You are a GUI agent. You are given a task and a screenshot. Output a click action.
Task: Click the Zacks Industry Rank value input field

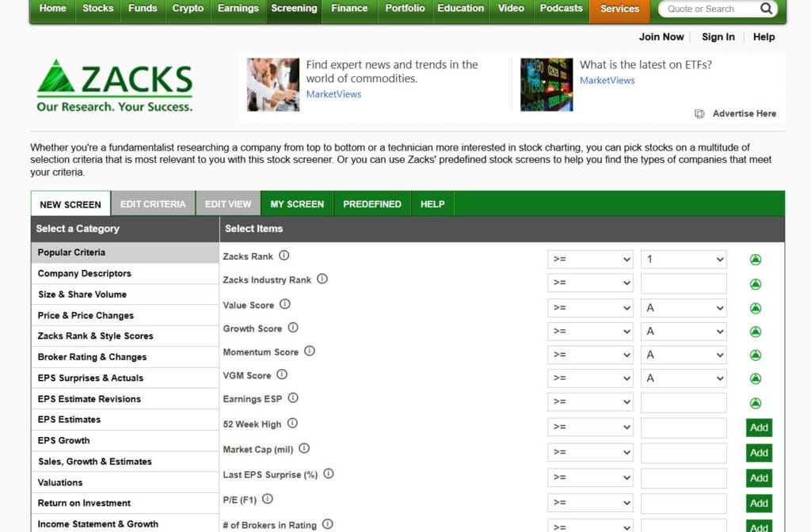point(683,283)
